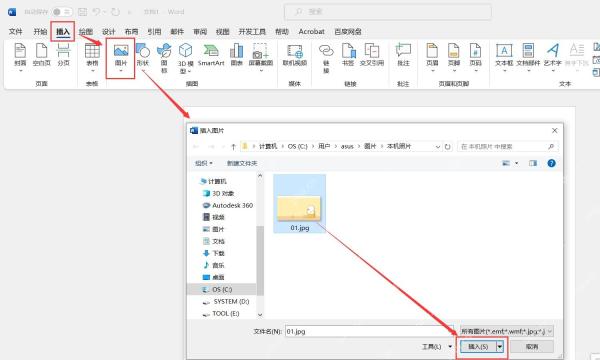
Task: Insert a 空白页 blank page
Action: coord(41,55)
